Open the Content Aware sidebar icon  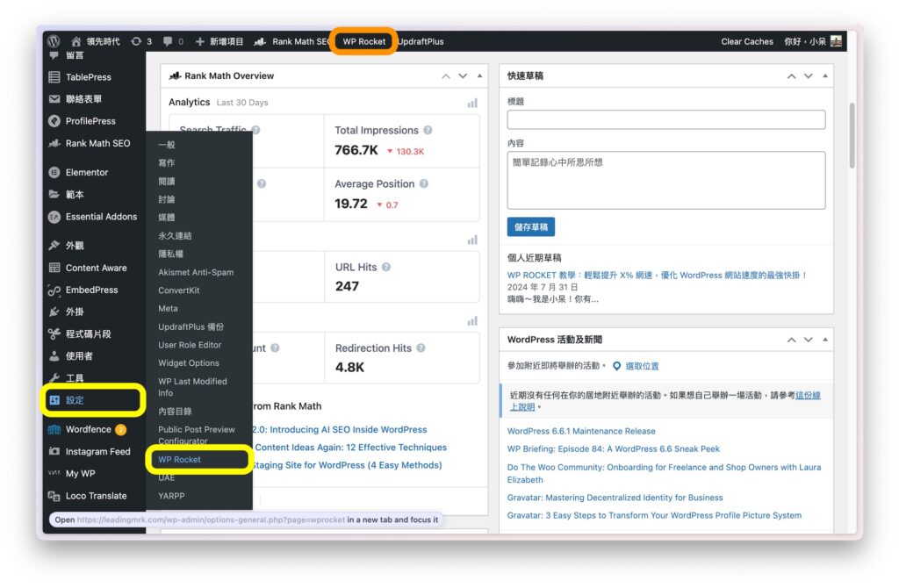click(x=54, y=268)
